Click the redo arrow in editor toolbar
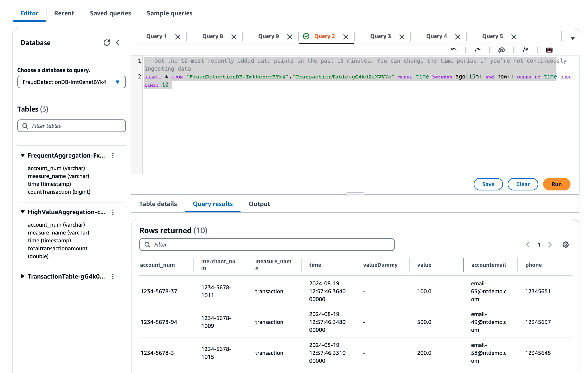This screenshot has height=373, width=588. tap(477, 50)
